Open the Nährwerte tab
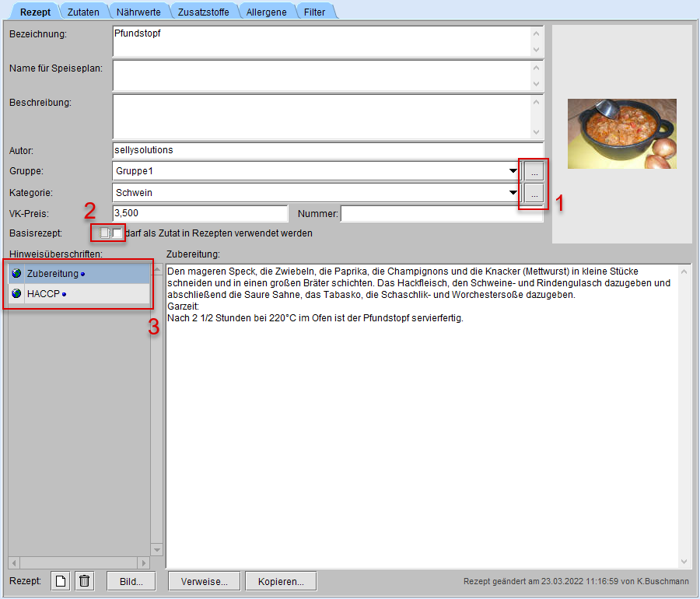Image resolution: width=700 pixels, height=599 pixels. coord(139,12)
